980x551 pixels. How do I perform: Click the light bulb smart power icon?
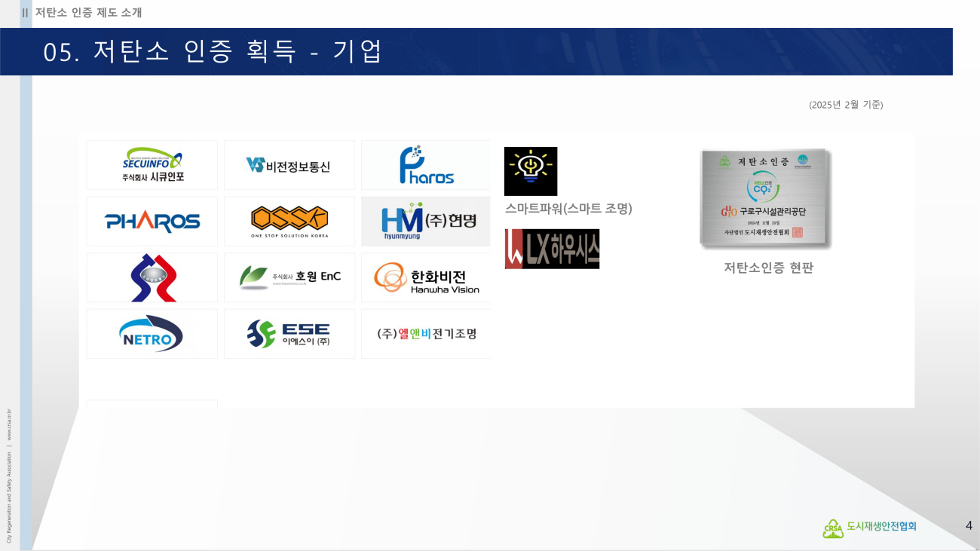531,171
